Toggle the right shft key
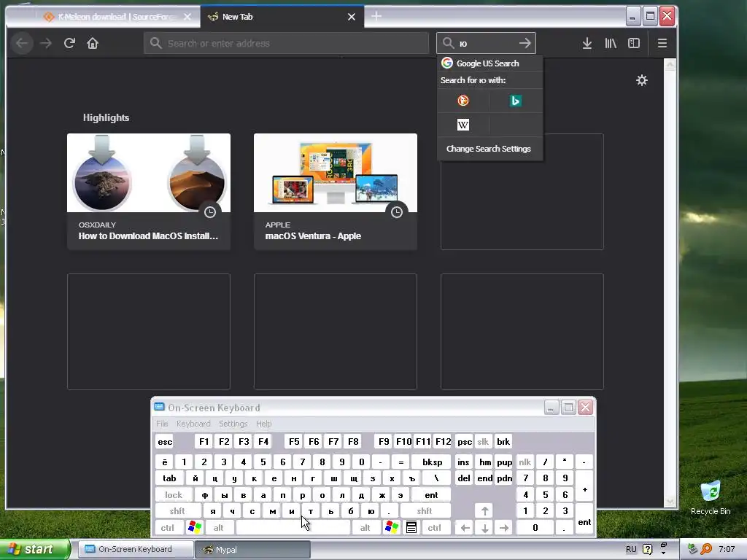The image size is (747, 560). pos(425,511)
